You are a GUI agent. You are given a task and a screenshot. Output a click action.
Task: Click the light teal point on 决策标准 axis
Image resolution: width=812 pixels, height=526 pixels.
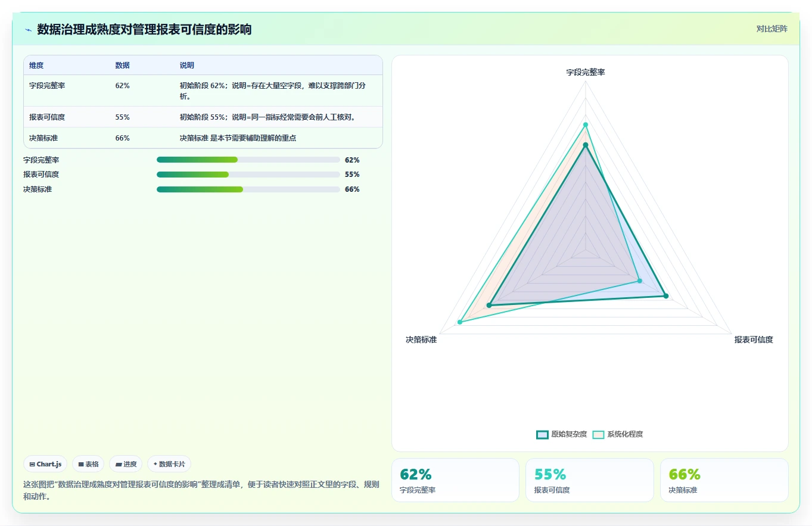[460, 322]
